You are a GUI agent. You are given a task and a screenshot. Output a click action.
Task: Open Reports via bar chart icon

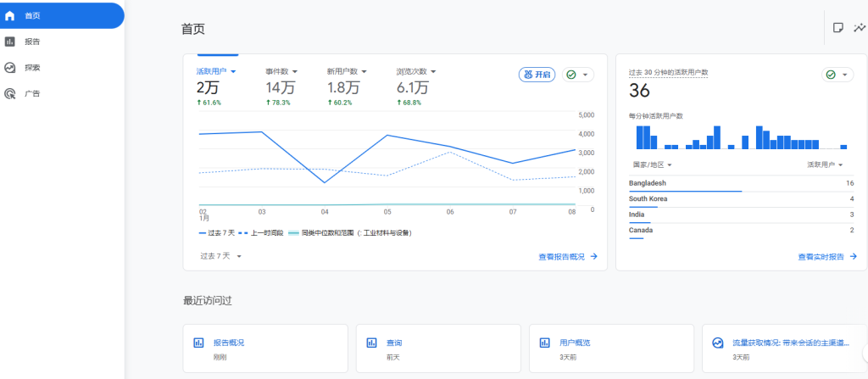[10, 42]
